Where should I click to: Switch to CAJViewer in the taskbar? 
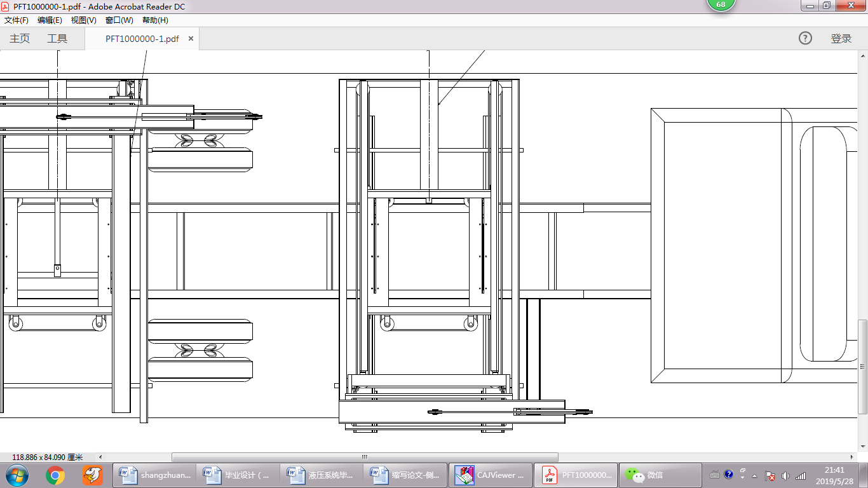(x=490, y=475)
